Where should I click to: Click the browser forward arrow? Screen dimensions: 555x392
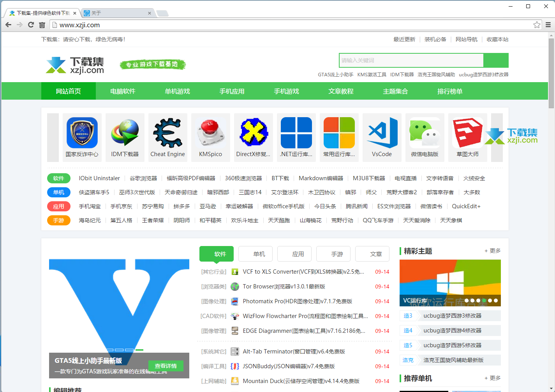(20, 25)
